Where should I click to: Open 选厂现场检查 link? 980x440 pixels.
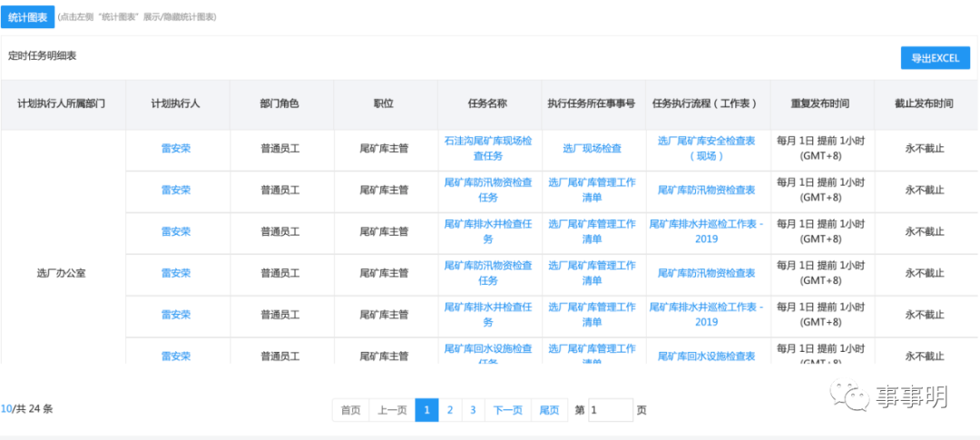(592, 148)
